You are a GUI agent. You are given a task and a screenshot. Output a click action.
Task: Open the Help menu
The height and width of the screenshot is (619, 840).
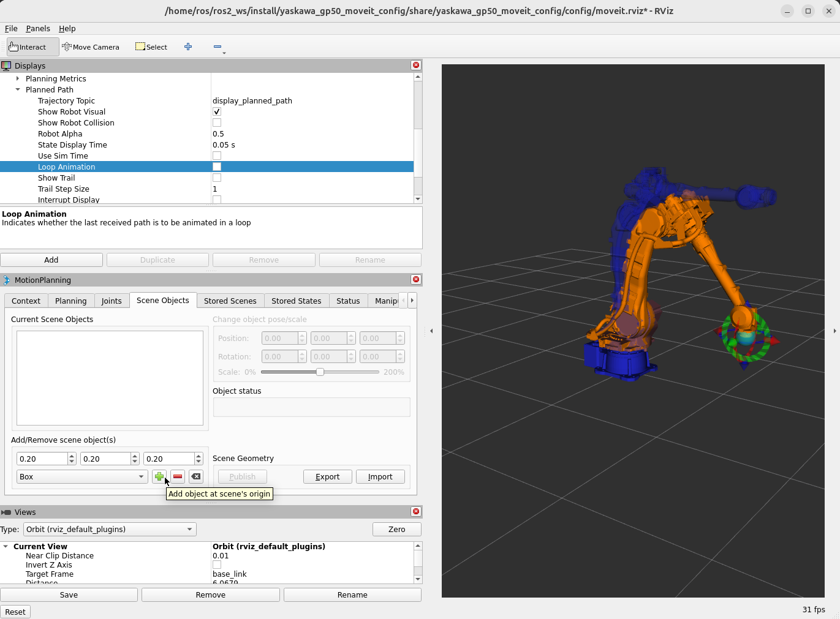[x=67, y=28]
